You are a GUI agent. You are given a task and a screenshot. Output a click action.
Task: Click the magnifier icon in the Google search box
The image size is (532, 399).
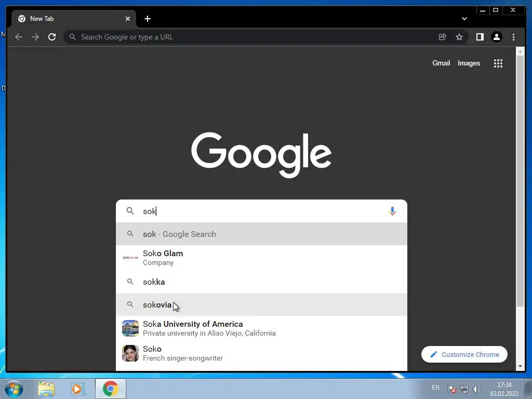pyautogui.click(x=130, y=211)
